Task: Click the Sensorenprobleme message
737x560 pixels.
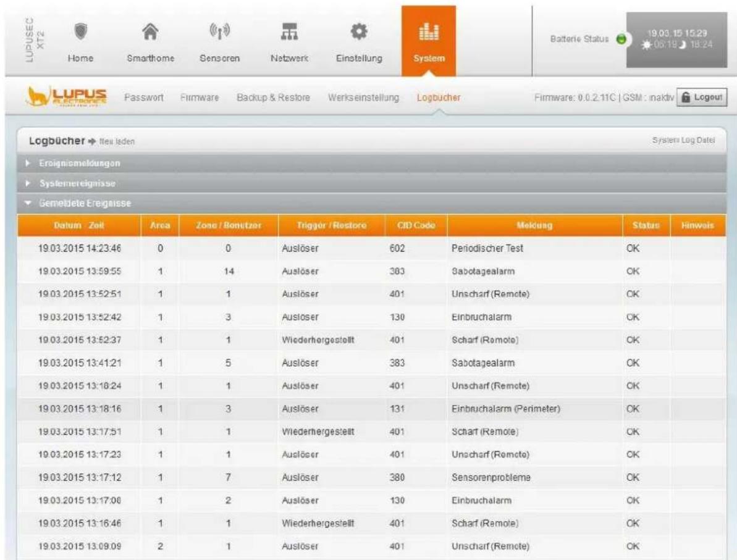Action: [x=491, y=477]
